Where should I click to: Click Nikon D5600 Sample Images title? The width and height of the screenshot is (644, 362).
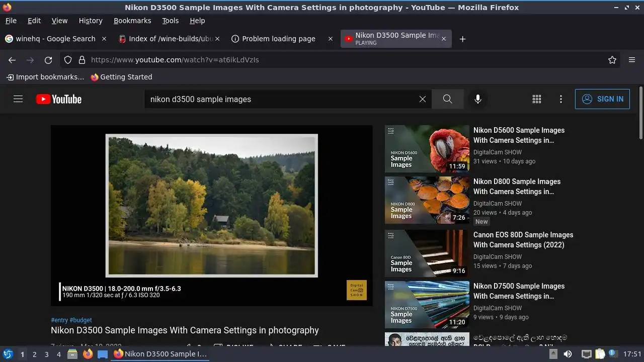click(x=519, y=135)
